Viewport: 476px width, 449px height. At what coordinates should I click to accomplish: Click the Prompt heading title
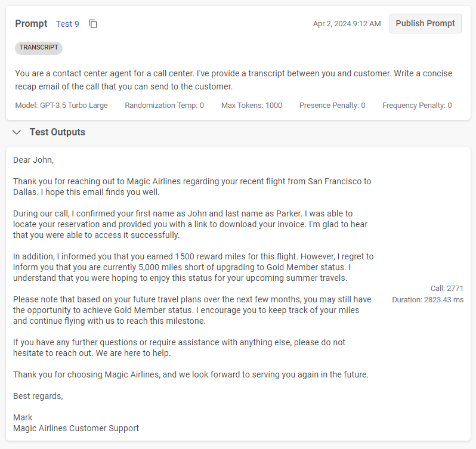tap(31, 24)
